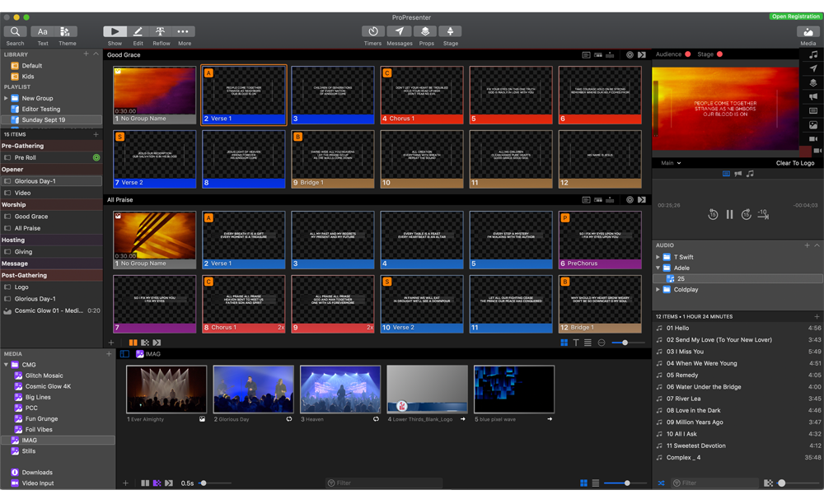This screenshot has height=504, width=824.
Task: Pause playback in the audio transport
Action: tap(729, 214)
